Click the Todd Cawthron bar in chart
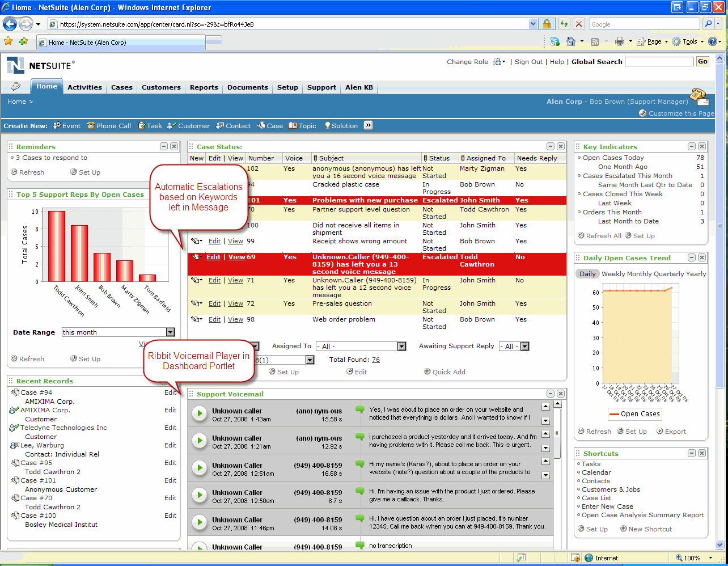Screen dimensions: 728x566 pyautogui.click(x=57, y=246)
